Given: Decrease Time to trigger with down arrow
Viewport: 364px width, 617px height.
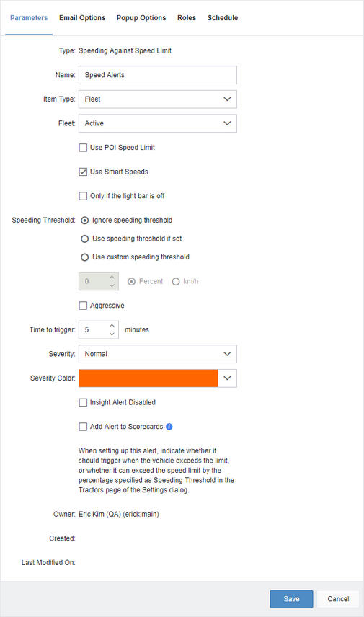Looking at the screenshot, I should tap(112, 334).
